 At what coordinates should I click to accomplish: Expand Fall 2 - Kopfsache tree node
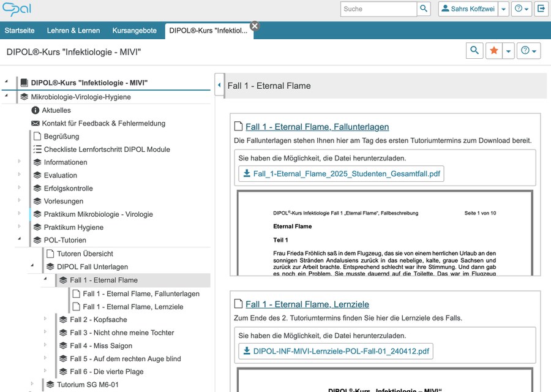click(45, 319)
